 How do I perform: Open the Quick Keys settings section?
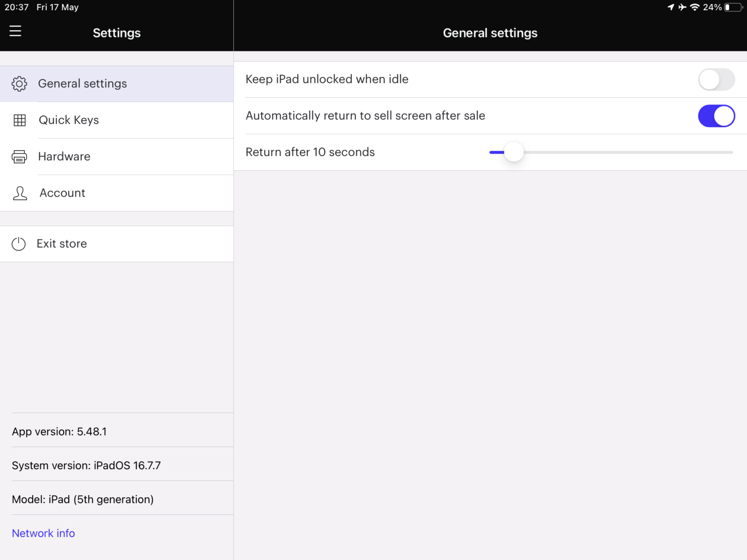tap(69, 120)
